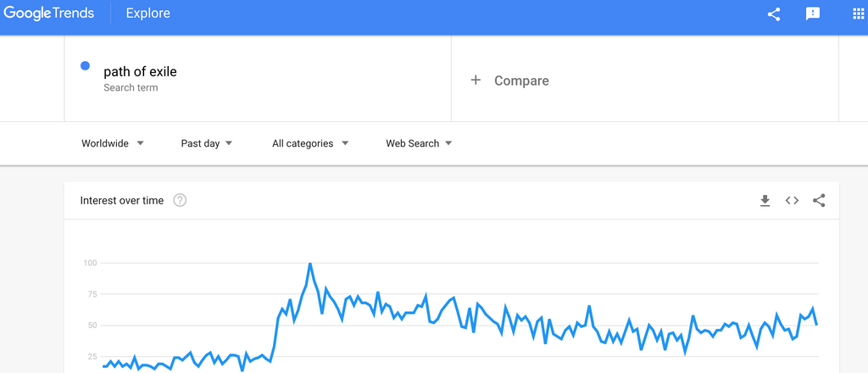Click the Google Trends logo

click(x=48, y=14)
